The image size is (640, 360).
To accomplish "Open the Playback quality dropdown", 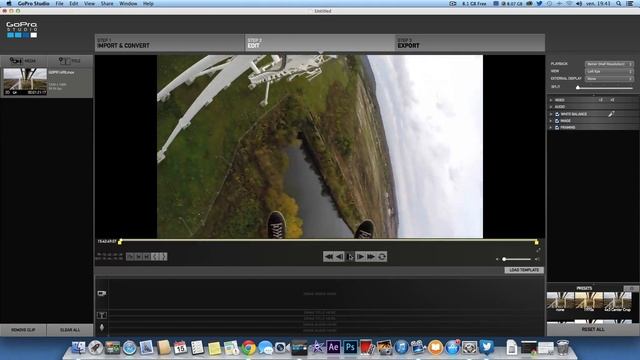I will pyautogui.click(x=609, y=64).
